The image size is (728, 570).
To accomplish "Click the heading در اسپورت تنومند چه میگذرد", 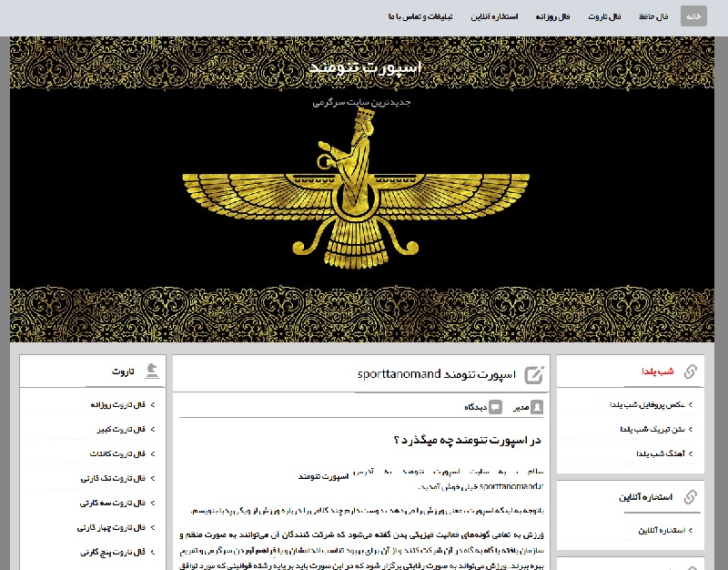I will tap(467, 440).
